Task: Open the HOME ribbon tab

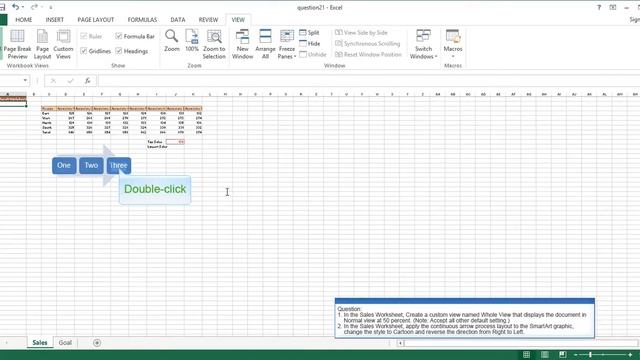Action: click(x=24, y=20)
